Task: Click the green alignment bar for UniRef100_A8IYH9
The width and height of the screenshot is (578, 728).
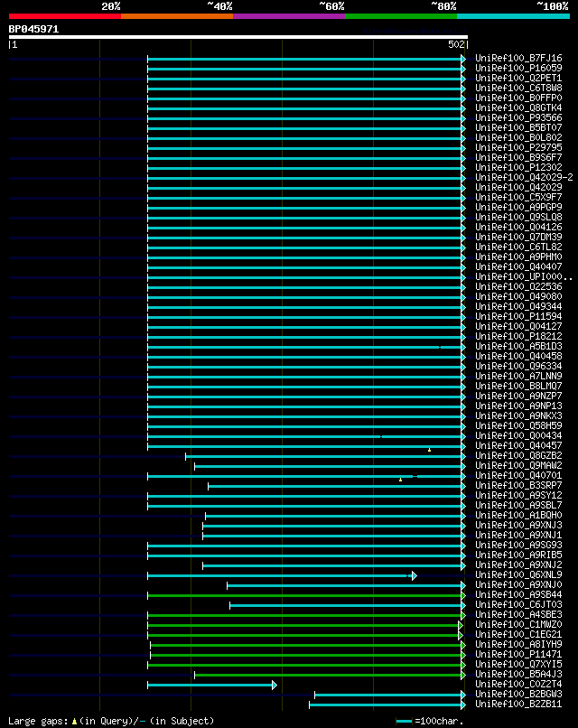Action: click(x=305, y=646)
